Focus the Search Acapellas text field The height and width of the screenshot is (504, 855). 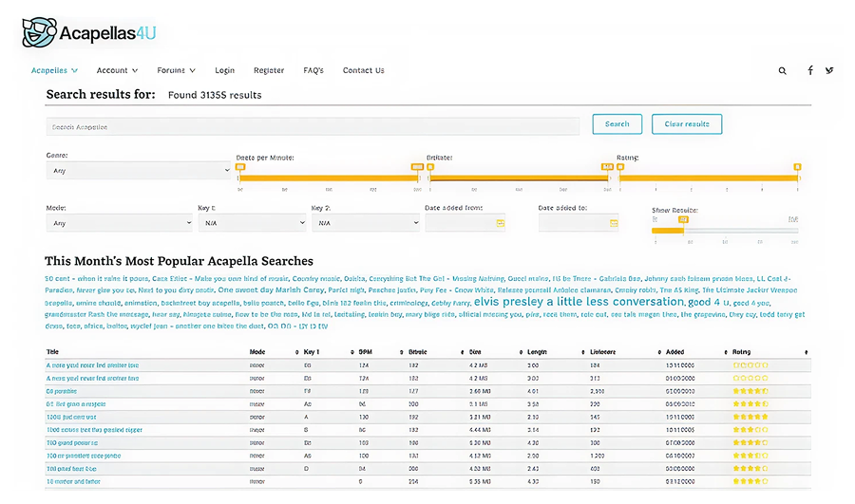coord(313,127)
